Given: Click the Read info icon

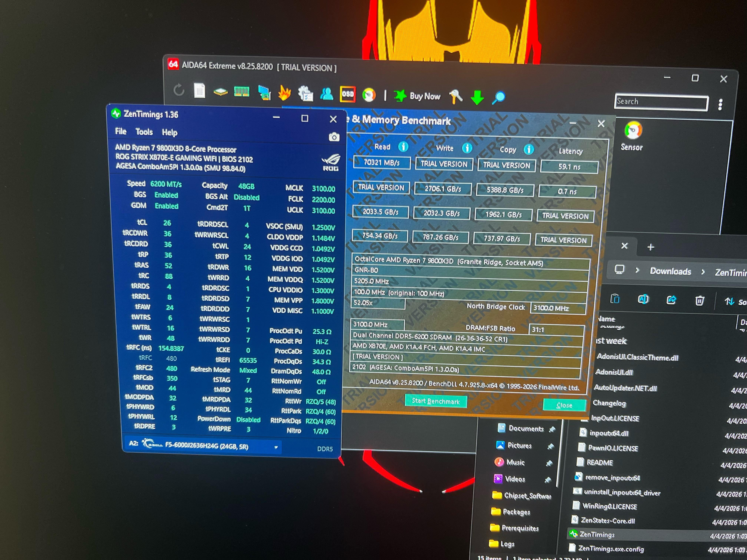Looking at the screenshot, I should pyautogui.click(x=403, y=147).
